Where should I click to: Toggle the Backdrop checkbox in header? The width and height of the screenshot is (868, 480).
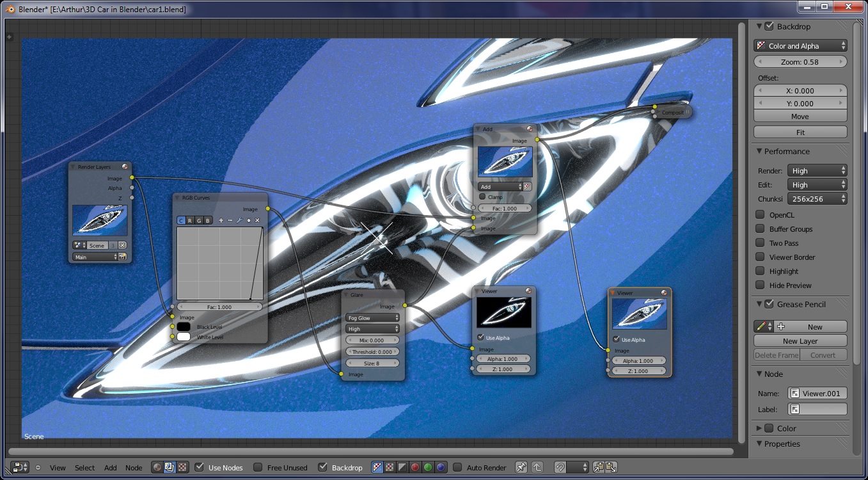tap(323, 467)
